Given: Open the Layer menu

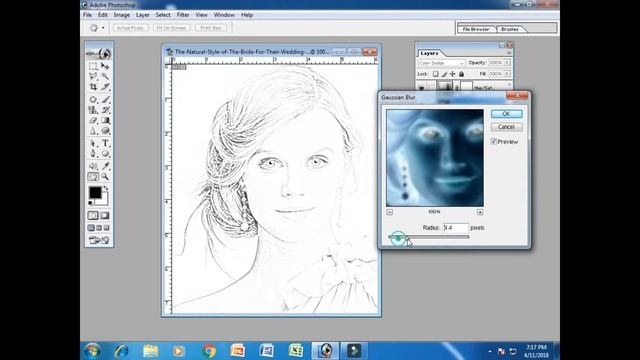Looking at the screenshot, I should [142, 15].
